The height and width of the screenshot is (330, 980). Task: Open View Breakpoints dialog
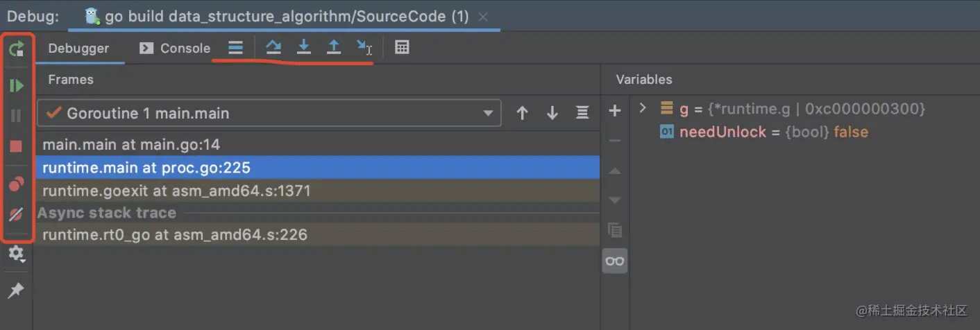[16, 184]
